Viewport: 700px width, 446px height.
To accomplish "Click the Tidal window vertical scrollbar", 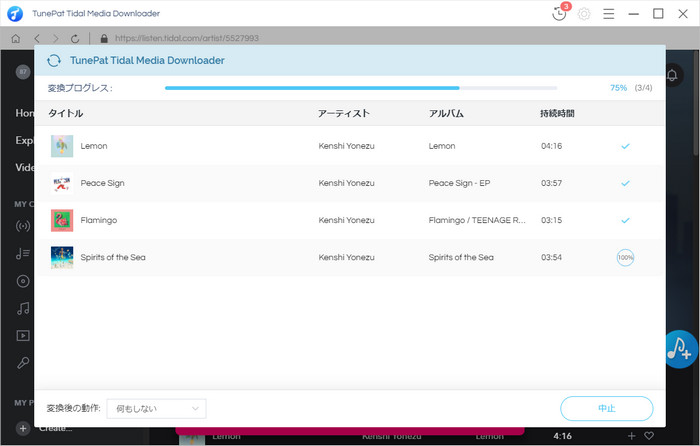I will (696, 103).
